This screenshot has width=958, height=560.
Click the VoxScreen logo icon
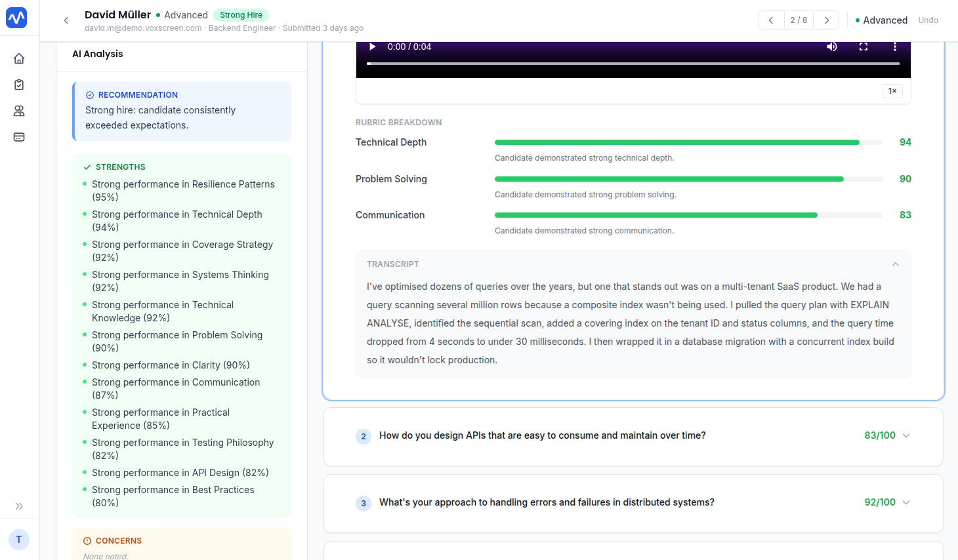(16, 18)
